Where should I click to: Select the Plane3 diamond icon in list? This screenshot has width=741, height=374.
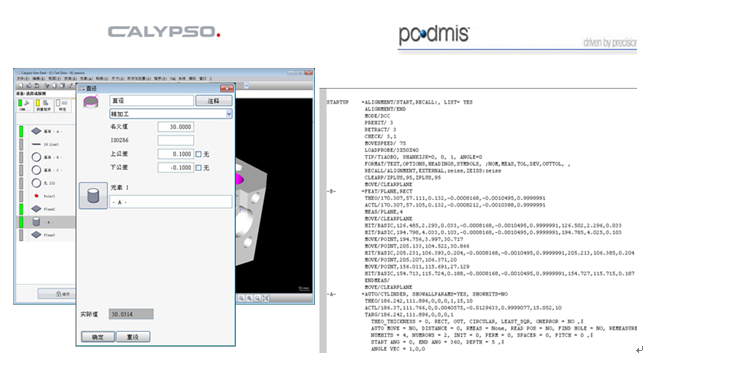click(36, 235)
